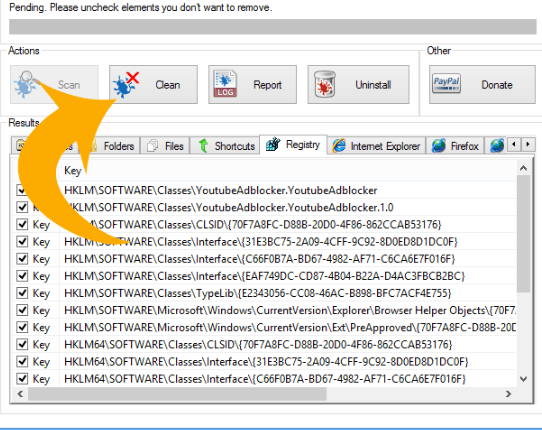This screenshot has height=430, width=542.
Task: Click the Files tab pages icon
Action: point(152,146)
